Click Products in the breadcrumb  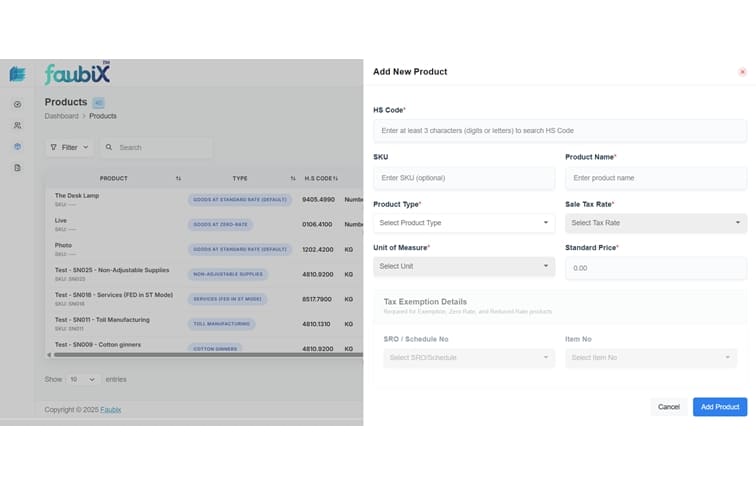tap(103, 116)
